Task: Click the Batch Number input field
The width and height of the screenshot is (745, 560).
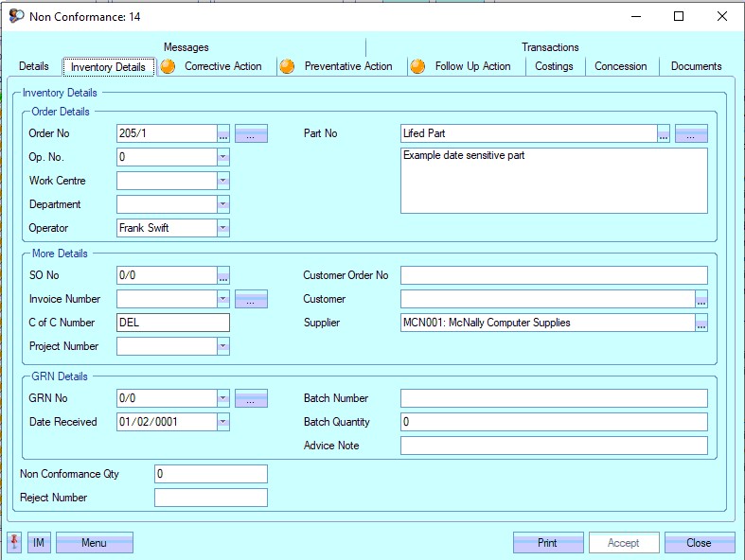Action: 554,398
